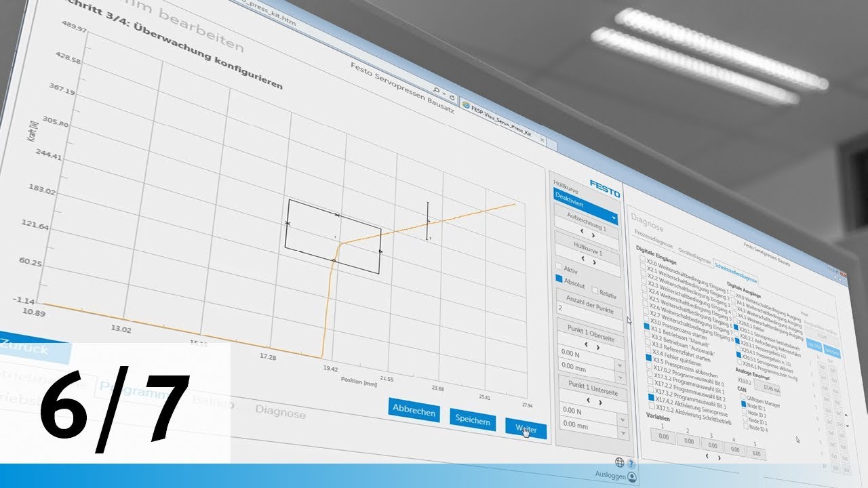Image resolution: width=868 pixels, height=488 pixels.
Task: Check X2.0 Weiterschaltbedingung Eingang 1
Action: coord(643,258)
